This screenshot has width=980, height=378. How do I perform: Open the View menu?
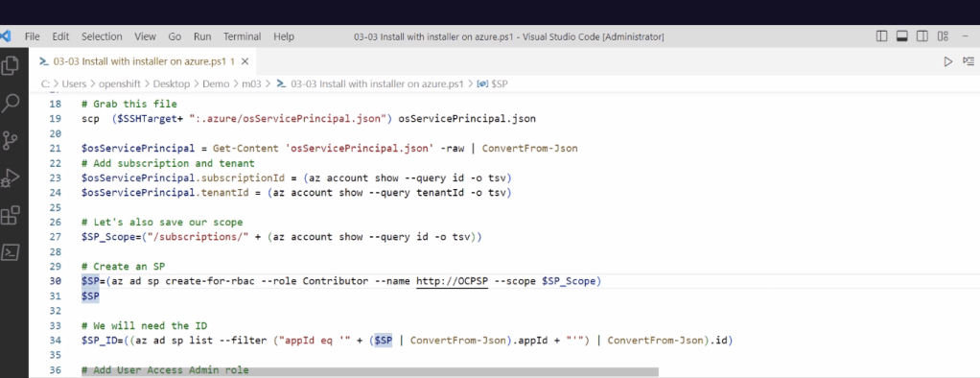(x=145, y=36)
